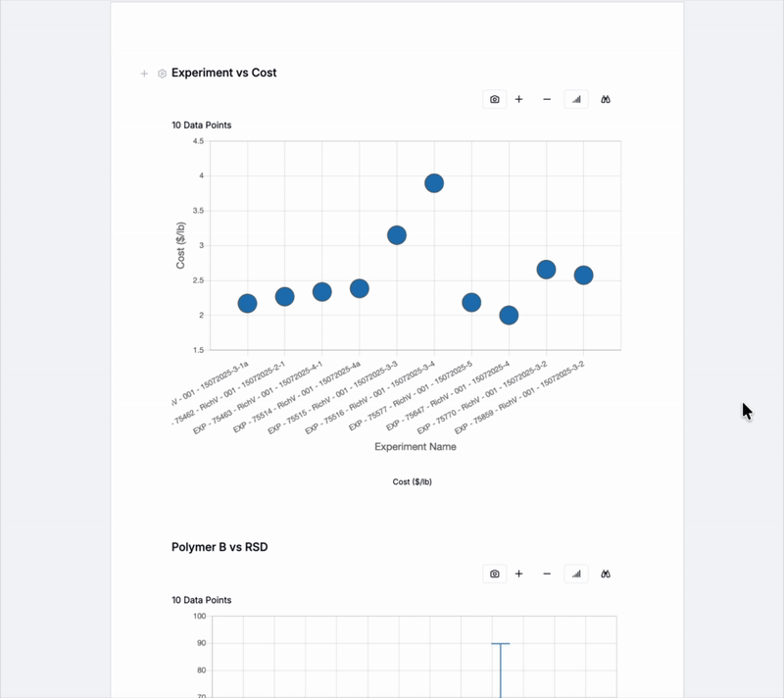Zoom out on Experiment vs Cost chart
784x698 pixels.
pyautogui.click(x=547, y=99)
